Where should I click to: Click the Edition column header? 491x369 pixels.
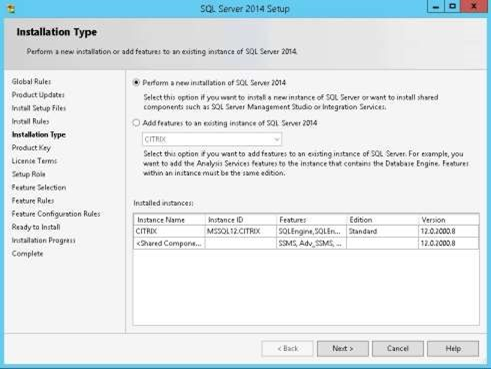click(x=382, y=220)
